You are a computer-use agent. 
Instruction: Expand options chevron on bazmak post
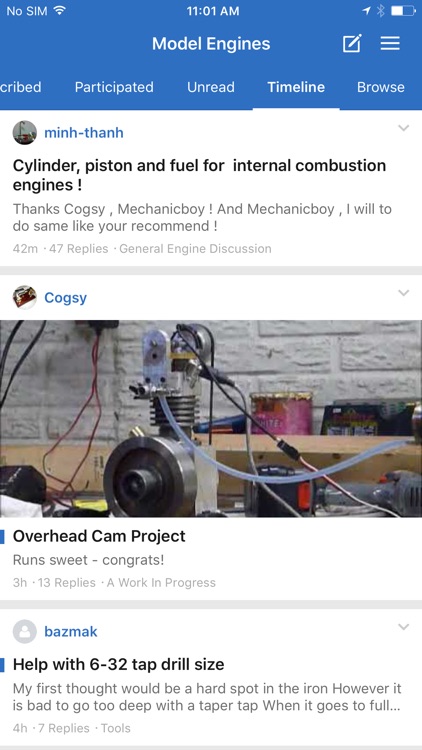404,627
